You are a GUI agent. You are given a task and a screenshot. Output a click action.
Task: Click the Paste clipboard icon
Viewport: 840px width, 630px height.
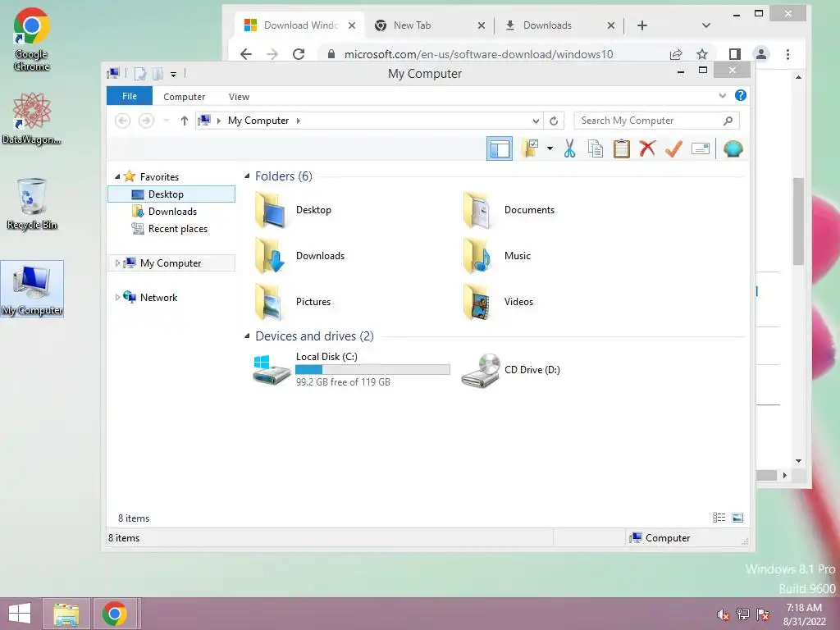pyautogui.click(x=622, y=148)
